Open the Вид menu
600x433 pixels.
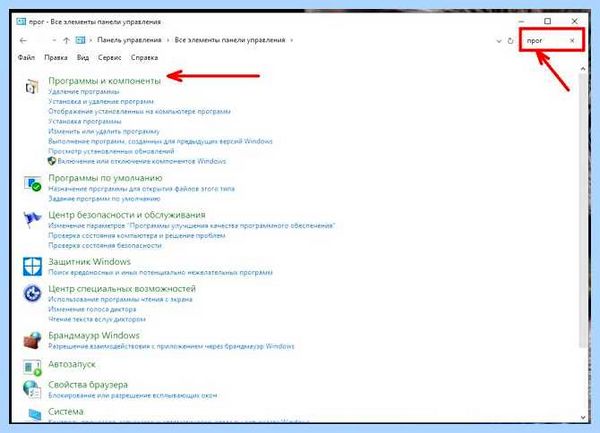(83, 57)
